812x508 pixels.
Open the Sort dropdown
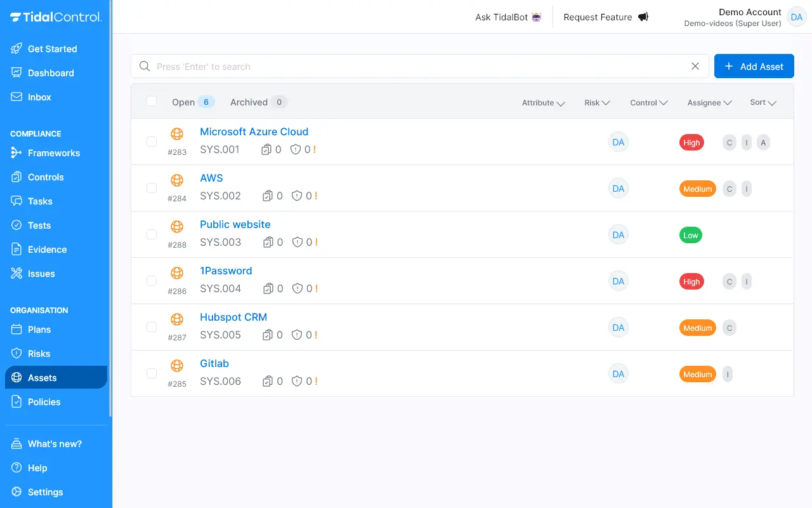(x=763, y=102)
